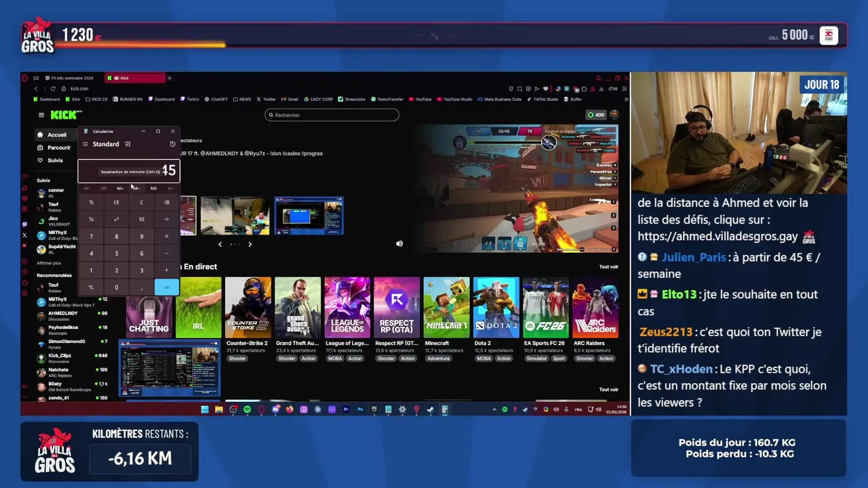The image size is (868, 488).
Task: Click the multiplication operator key
Action: (x=166, y=237)
